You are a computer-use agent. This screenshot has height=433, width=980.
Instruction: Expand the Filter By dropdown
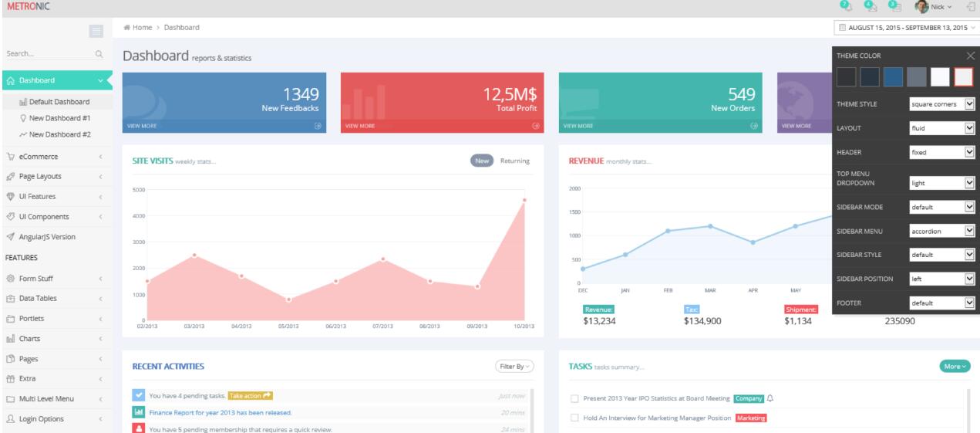[x=515, y=366]
